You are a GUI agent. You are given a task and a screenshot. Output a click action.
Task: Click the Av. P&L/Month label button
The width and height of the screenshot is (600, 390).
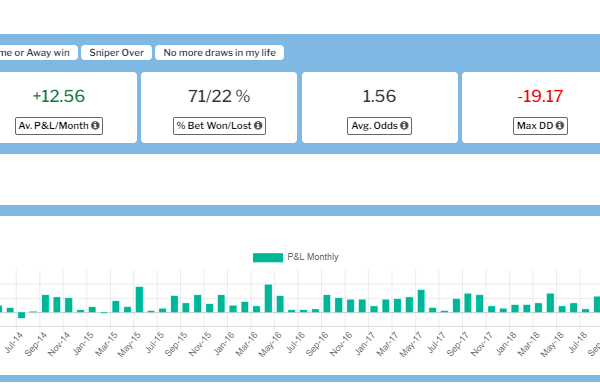(x=59, y=126)
